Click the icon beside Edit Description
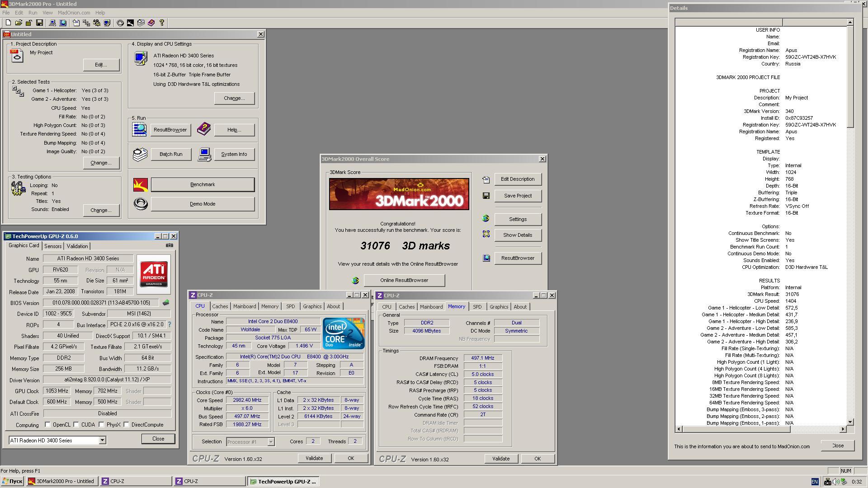Viewport: 868px width, 488px height. click(486, 179)
